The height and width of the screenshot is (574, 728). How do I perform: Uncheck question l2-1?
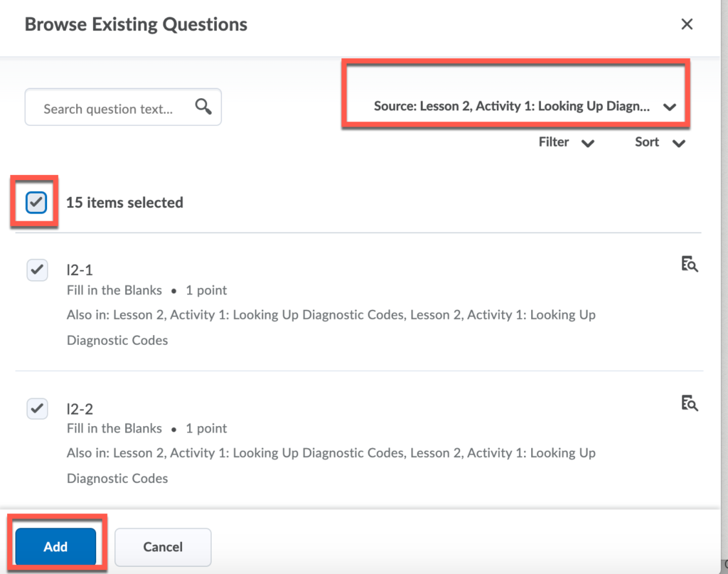(37, 270)
